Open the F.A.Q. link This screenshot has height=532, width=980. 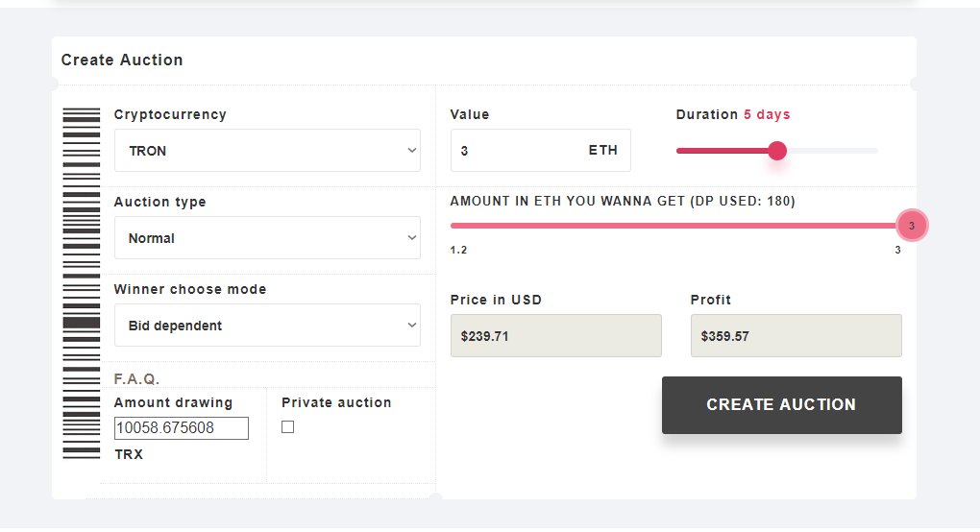(136, 379)
